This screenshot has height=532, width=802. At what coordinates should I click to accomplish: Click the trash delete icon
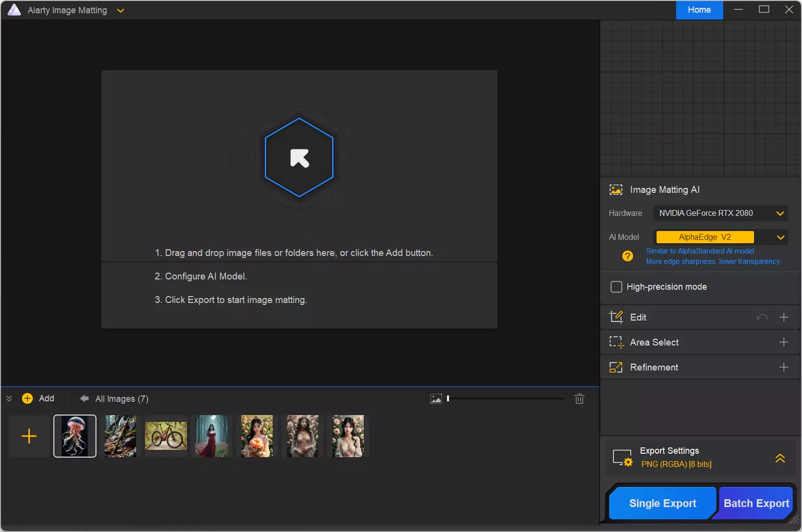[579, 399]
